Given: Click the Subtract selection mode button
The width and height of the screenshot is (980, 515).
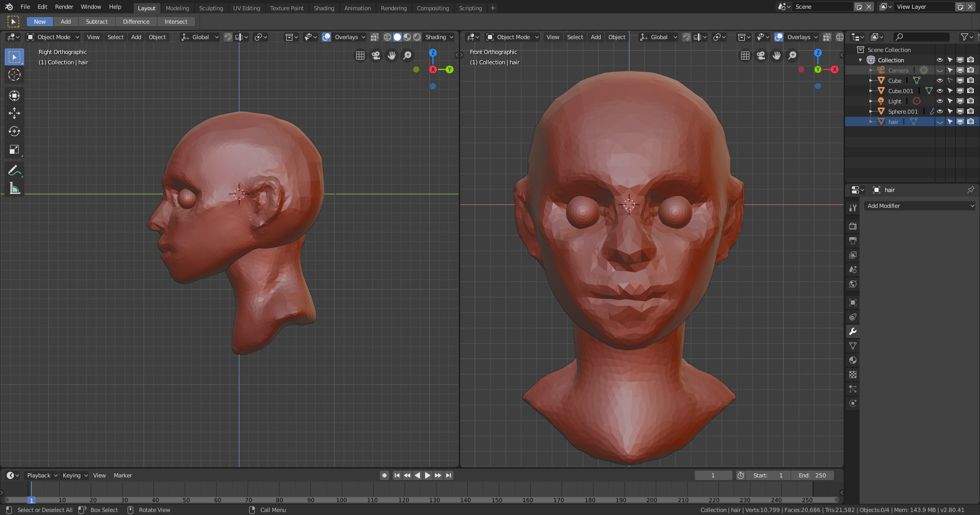Looking at the screenshot, I should tap(97, 22).
